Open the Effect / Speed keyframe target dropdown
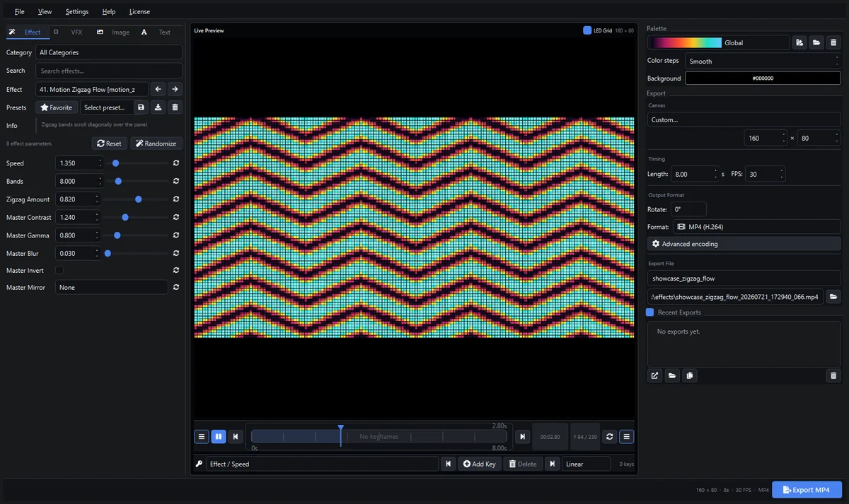849x504 pixels. (322, 464)
